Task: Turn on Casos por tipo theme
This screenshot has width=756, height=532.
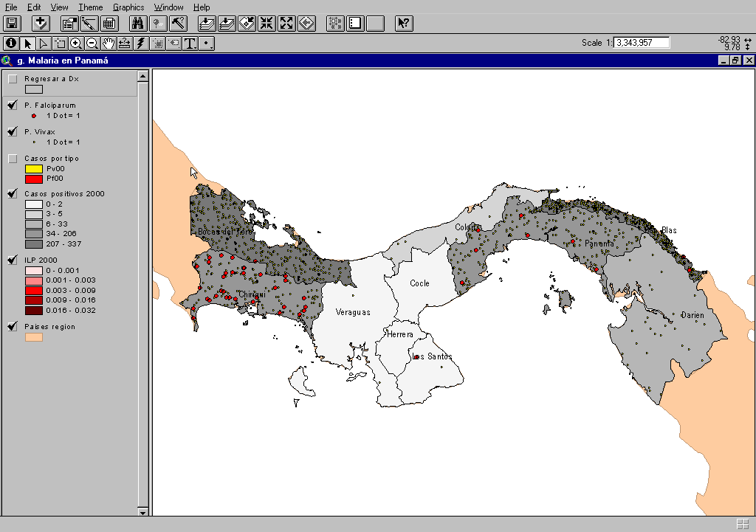Action: [13, 159]
